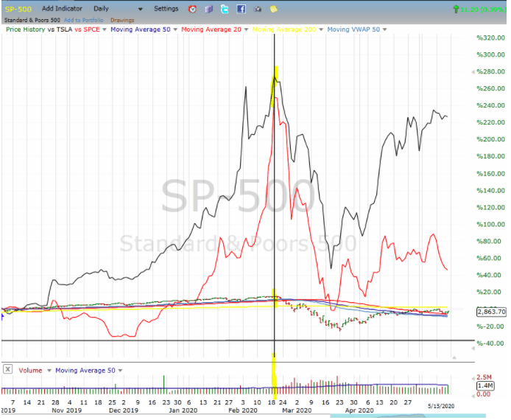Open the Add Indicator menu
The height and width of the screenshot is (420, 511).
[62, 9]
